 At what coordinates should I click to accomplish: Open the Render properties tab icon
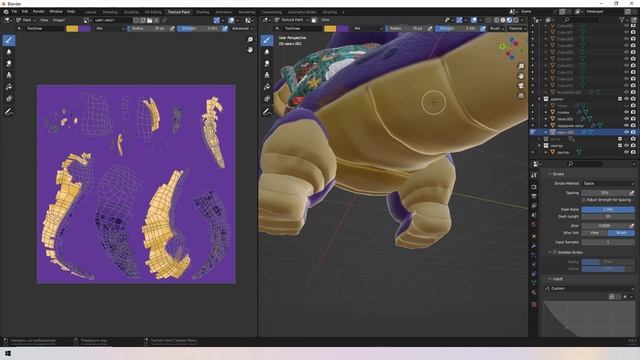pyautogui.click(x=534, y=187)
